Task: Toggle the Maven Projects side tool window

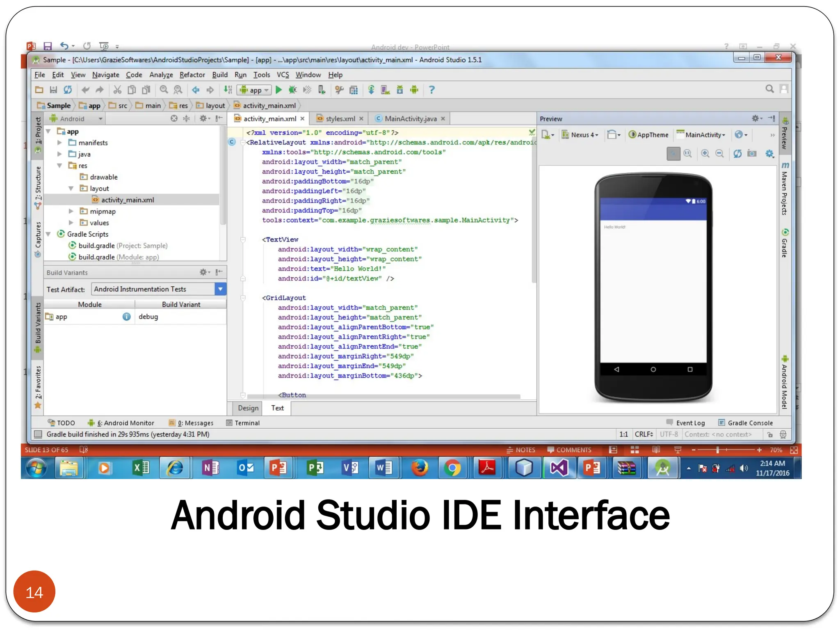Action: pyautogui.click(x=785, y=188)
